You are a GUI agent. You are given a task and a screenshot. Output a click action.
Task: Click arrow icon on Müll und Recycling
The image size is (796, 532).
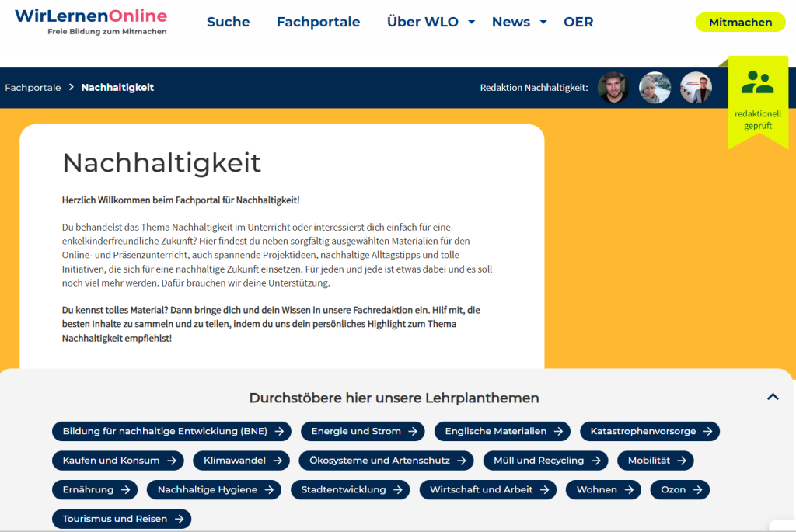pos(596,461)
